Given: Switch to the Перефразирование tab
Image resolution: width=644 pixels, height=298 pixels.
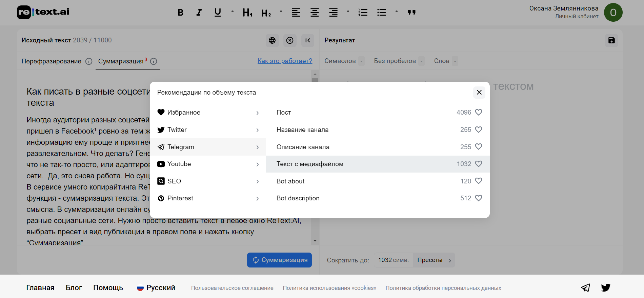Looking at the screenshot, I should (52, 61).
